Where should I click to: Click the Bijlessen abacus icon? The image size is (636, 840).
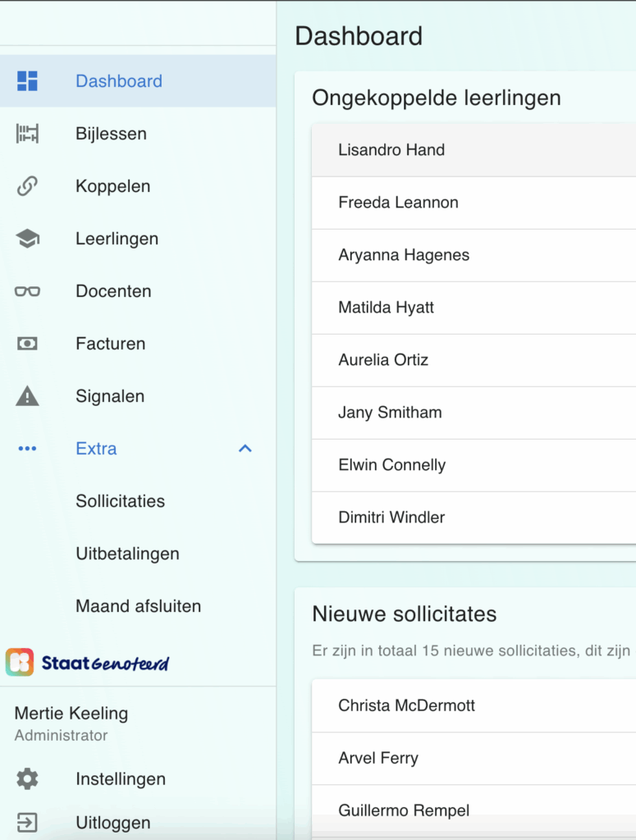point(27,134)
